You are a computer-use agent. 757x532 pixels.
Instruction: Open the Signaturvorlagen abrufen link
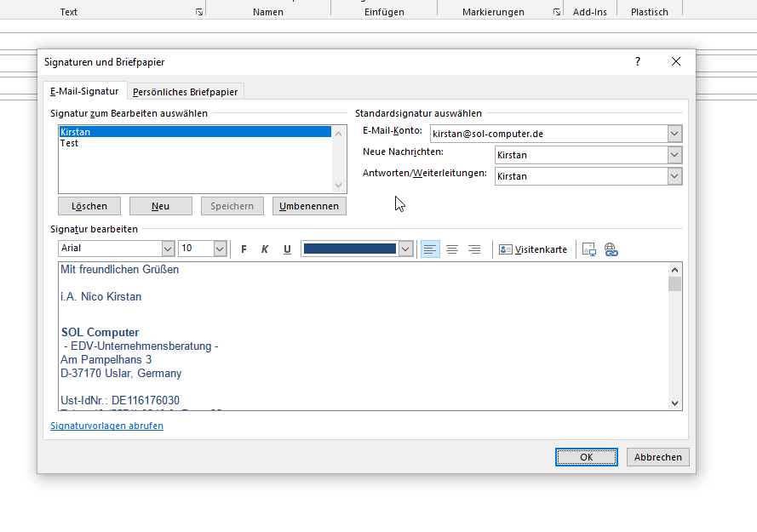coord(106,426)
